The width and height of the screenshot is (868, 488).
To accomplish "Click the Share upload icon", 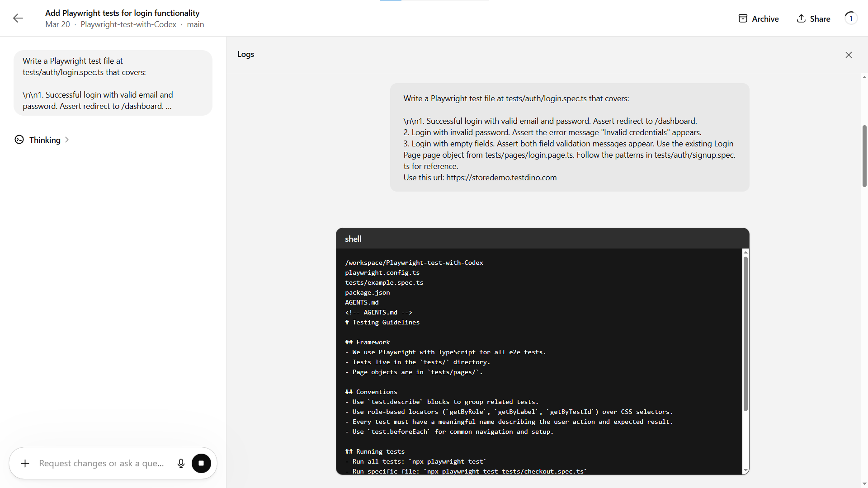I will 801,19.
